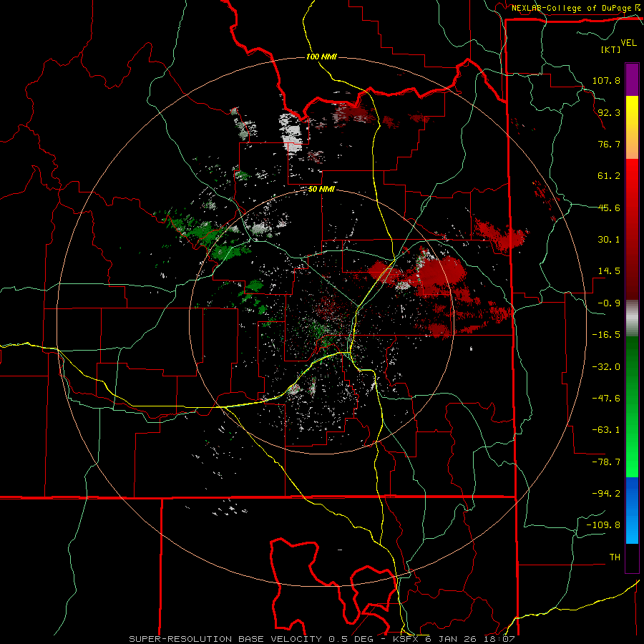Click the -63.1 legend value
This screenshot has height=644, width=644.
(606, 429)
